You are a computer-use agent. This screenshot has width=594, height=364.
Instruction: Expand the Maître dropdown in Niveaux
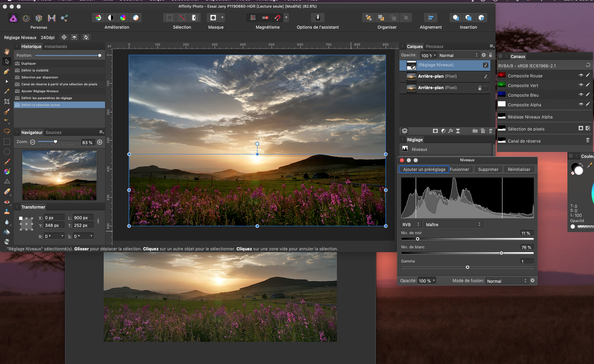tap(453, 224)
